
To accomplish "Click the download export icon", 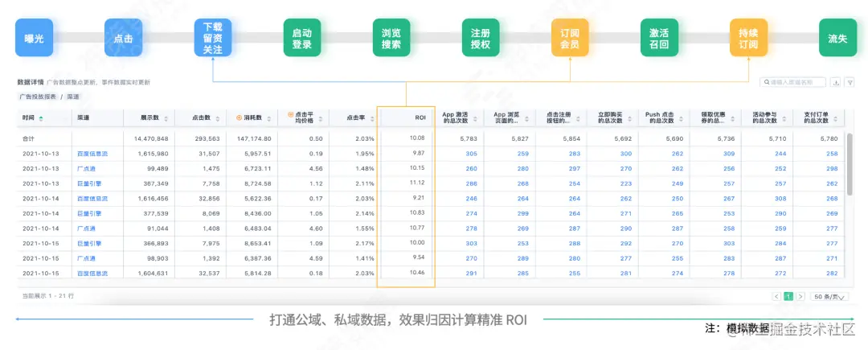I will point(836,83).
